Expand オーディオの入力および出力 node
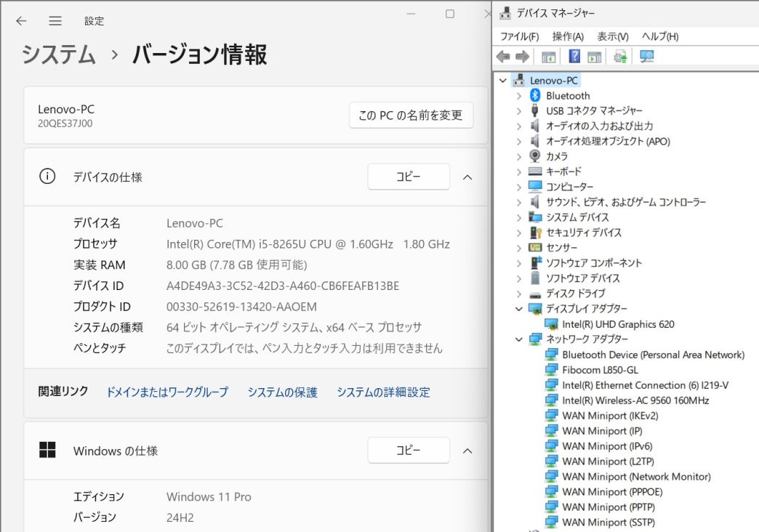 click(519, 126)
